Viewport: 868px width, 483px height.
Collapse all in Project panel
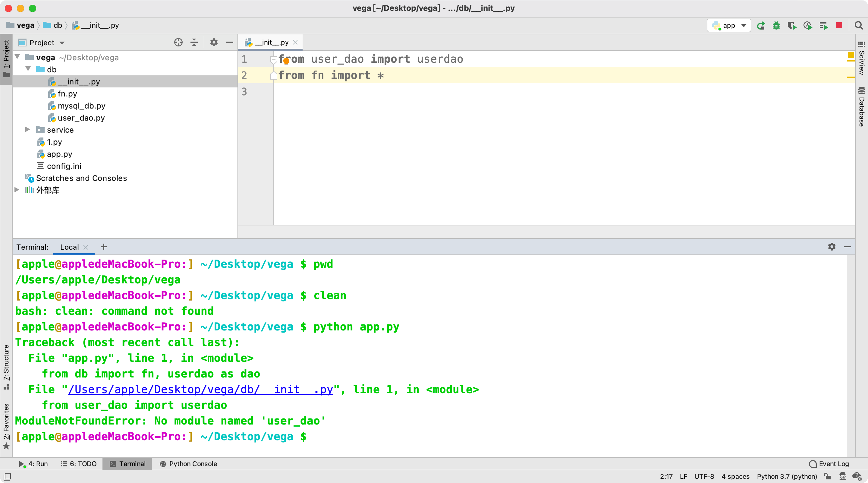click(194, 43)
